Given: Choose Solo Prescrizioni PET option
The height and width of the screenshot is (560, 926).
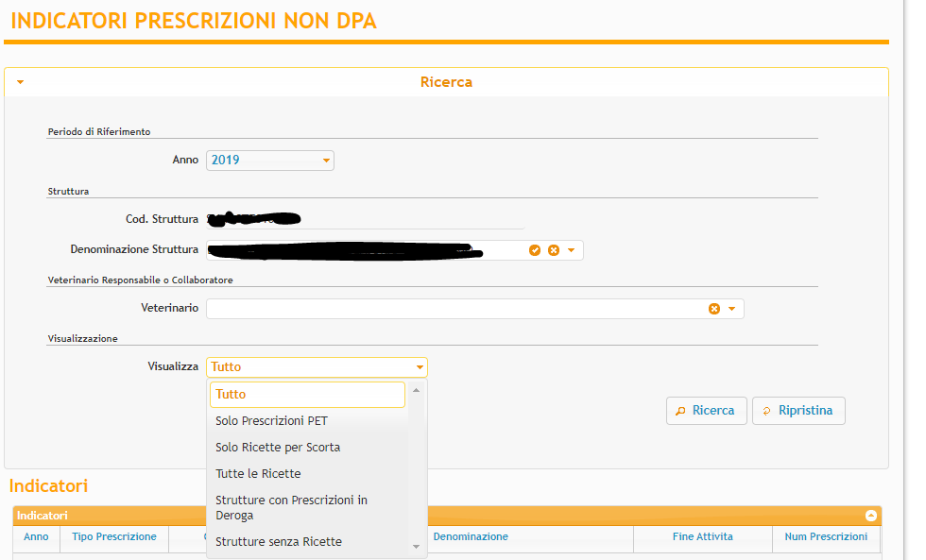Looking at the screenshot, I should (x=307, y=421).
